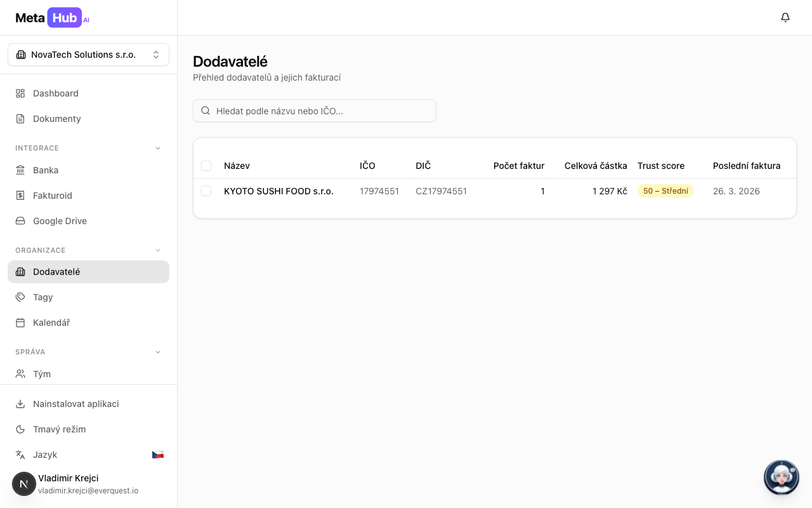Click the Tagy tag icon
The width and height of the screenshot is (812, 508).
(x=20, y=297)
